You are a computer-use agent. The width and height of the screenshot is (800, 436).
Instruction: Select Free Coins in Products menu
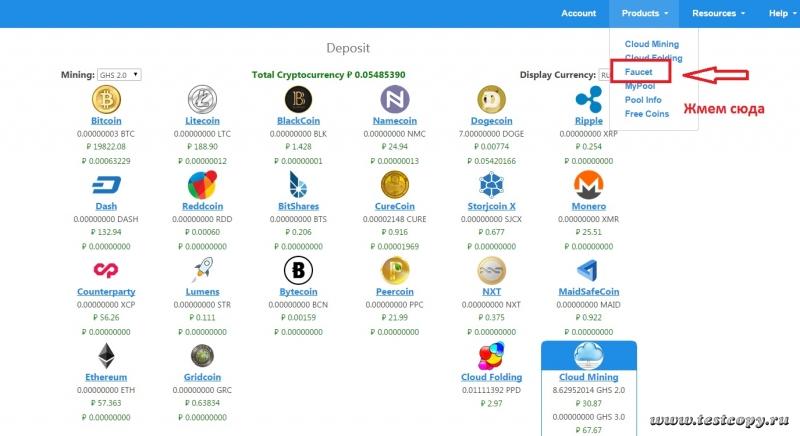click(646, 114)
